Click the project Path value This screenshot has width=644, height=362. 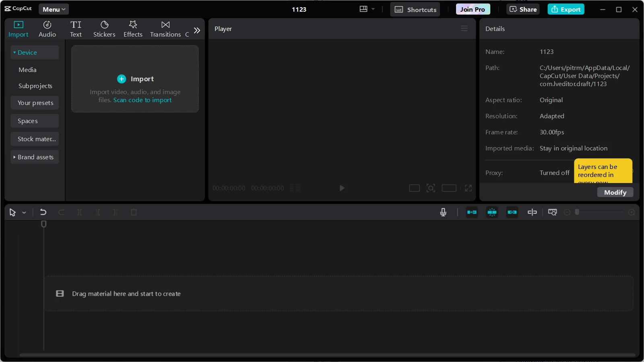pos(584,76)
